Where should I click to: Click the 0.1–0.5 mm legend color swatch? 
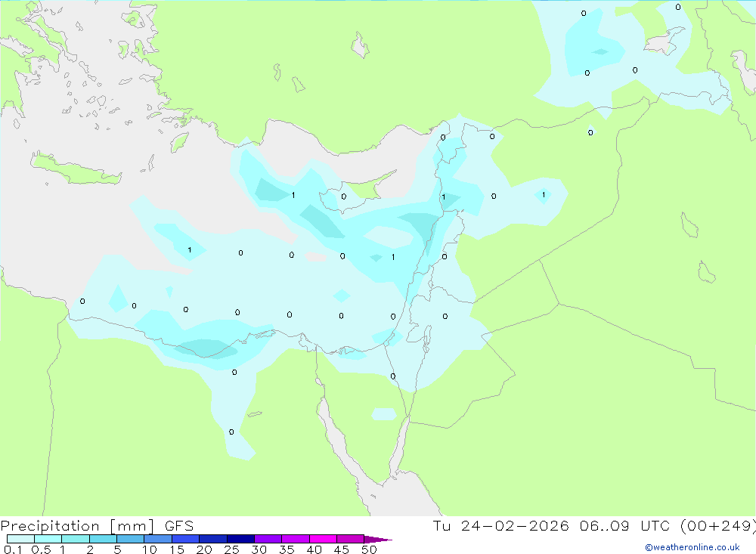point(20,539)
